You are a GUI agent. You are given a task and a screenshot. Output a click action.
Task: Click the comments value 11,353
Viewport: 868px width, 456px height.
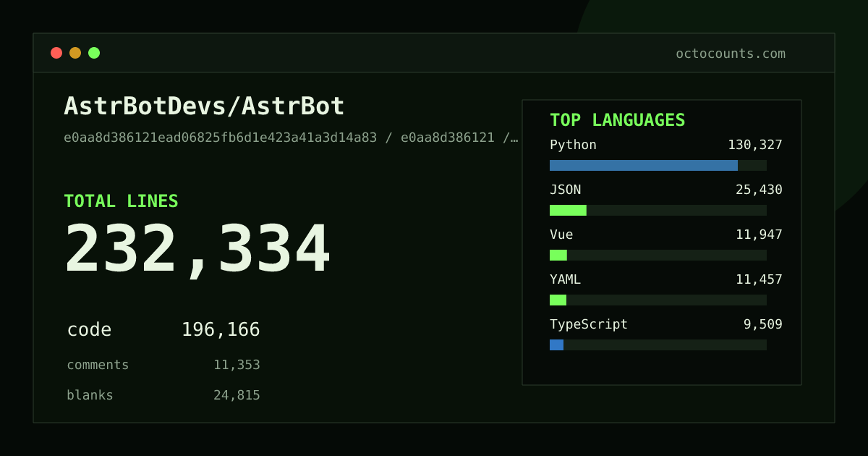(237, 366)
